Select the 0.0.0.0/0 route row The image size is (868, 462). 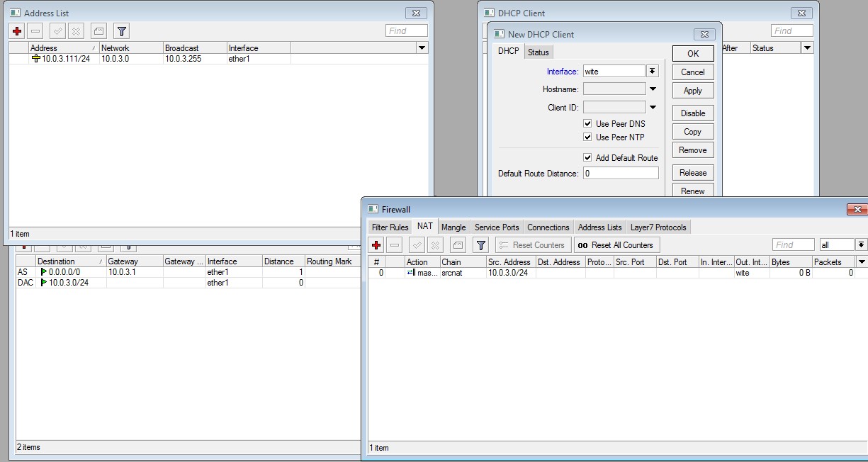click(188, 272)
